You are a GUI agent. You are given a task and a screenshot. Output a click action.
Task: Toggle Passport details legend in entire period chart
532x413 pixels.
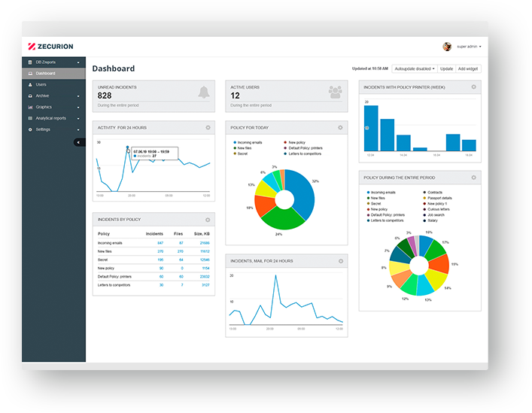pos(437,198)
